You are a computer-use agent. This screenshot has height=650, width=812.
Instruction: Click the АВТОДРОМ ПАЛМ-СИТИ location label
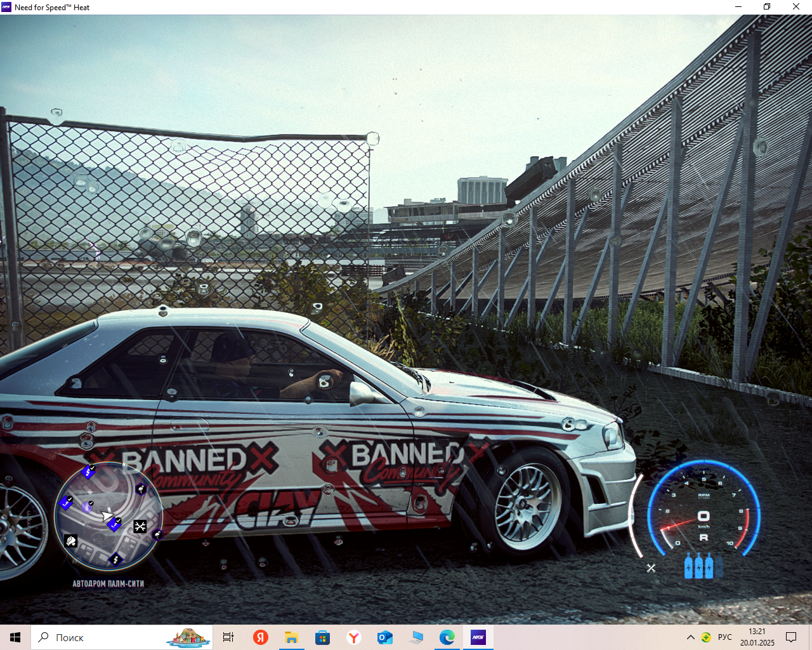pyautogui.click(x=108, y=583)
